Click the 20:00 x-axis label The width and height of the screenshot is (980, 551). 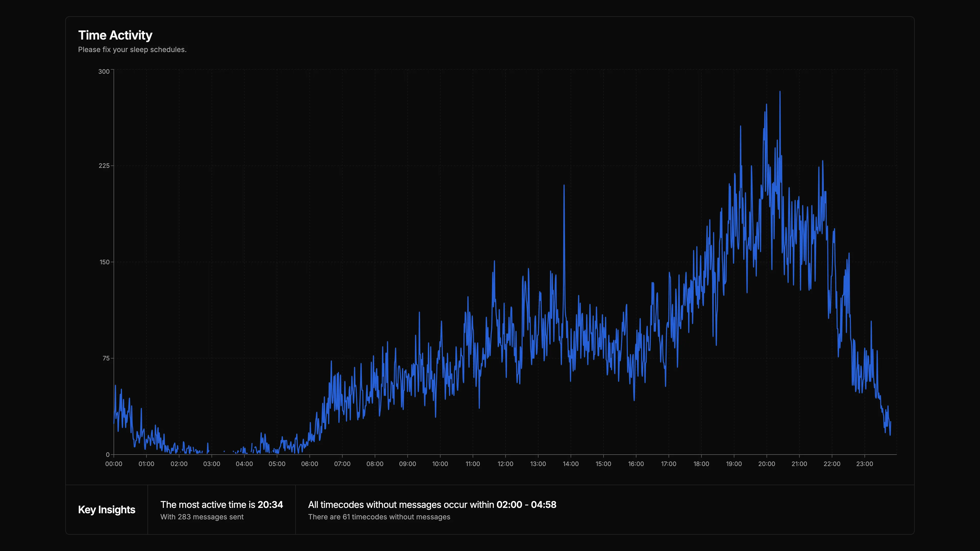pyautogui.click(x=766, y=464)
